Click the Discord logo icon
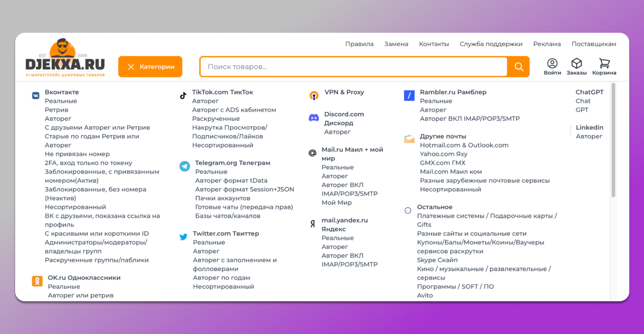644x334 pixels. pos(314,118)
